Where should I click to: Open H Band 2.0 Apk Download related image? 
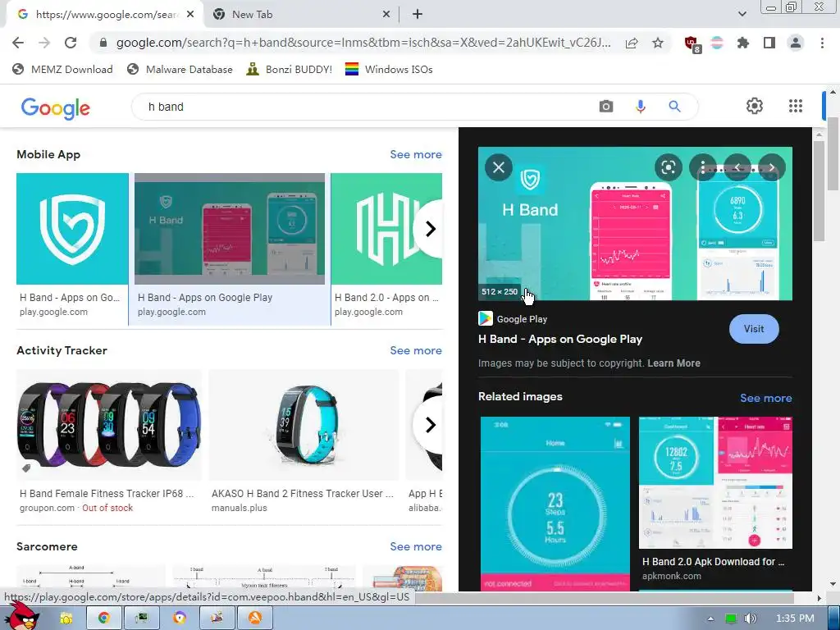(x=715, y=482)
